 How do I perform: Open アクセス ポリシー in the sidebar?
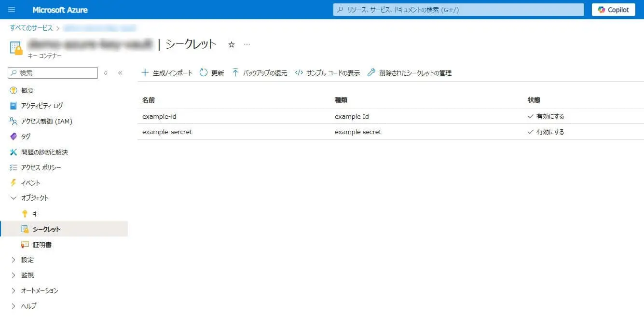[41, 167]
